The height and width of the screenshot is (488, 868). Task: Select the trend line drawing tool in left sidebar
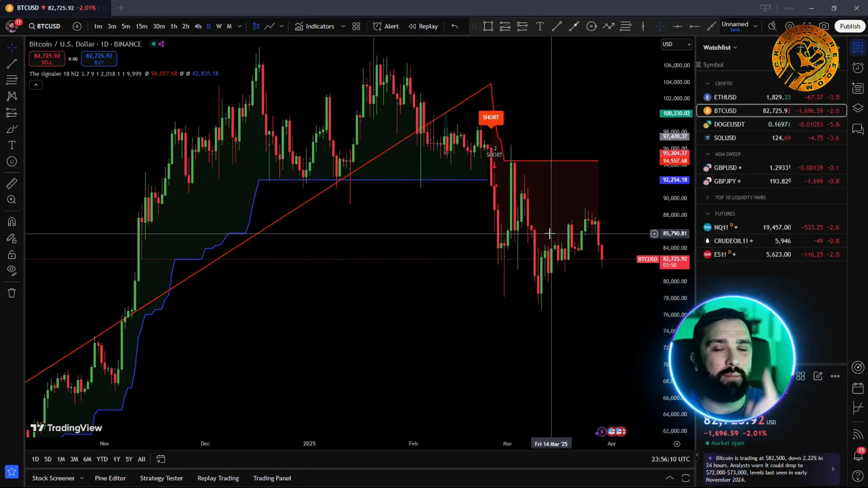[x=12, y=64]
